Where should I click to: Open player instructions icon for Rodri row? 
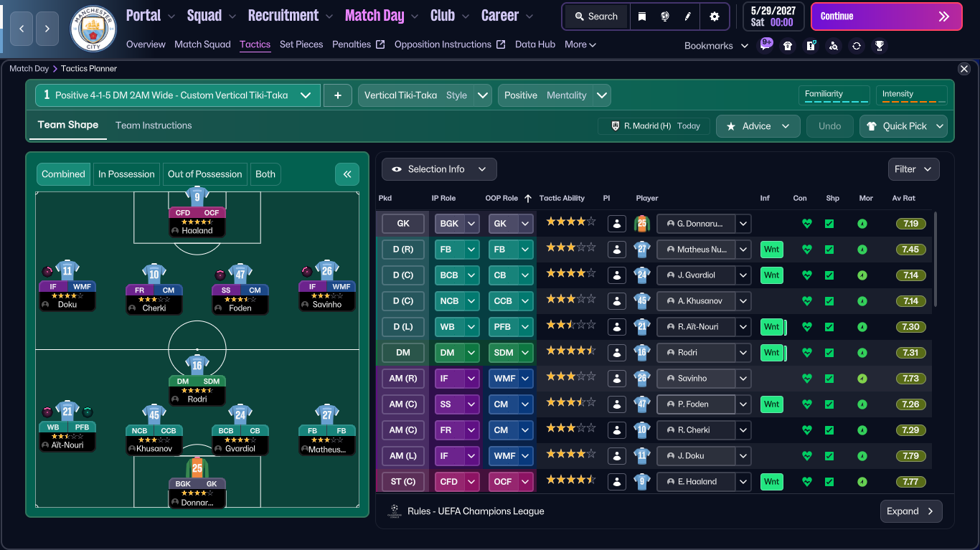pyautogui.click(x=616, y=353)
